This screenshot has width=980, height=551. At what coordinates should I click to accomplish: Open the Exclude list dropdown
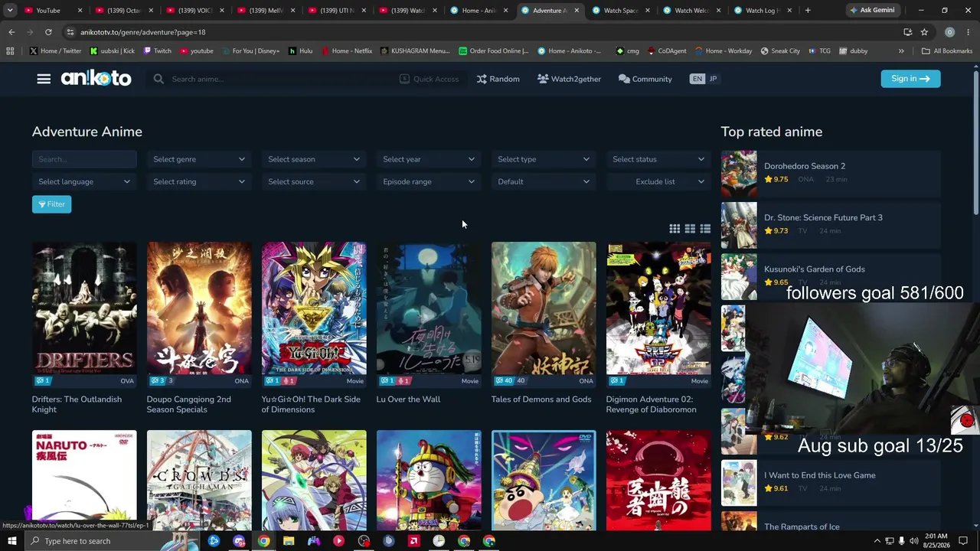(x=658, y=181)
